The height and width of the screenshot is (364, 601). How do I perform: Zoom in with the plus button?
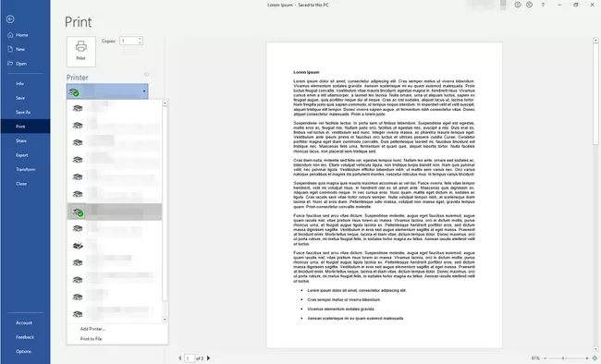[x=587, y=358]
